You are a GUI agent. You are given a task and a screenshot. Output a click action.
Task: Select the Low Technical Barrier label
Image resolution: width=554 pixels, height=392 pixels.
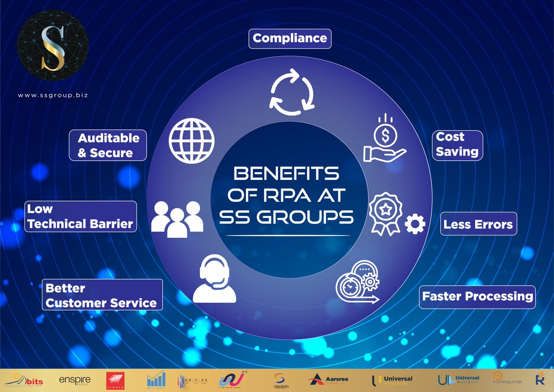(x=81, y=216)
